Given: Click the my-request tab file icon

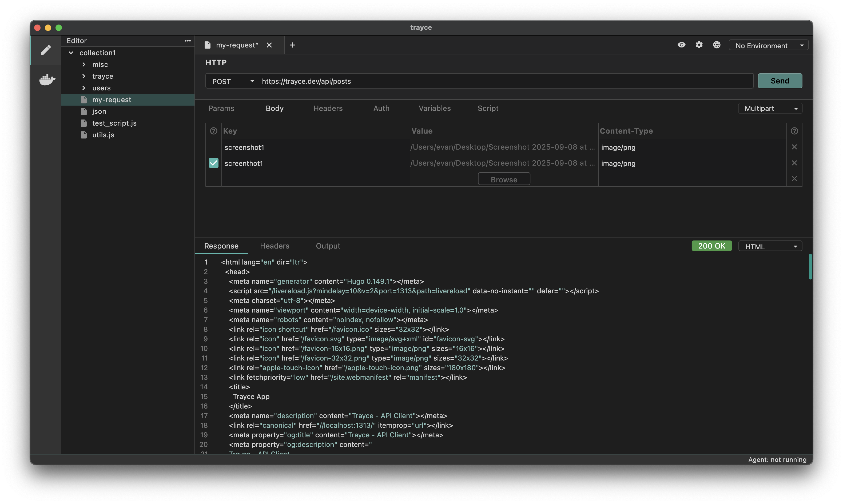Looking at the screenshot, I should 207,45.
